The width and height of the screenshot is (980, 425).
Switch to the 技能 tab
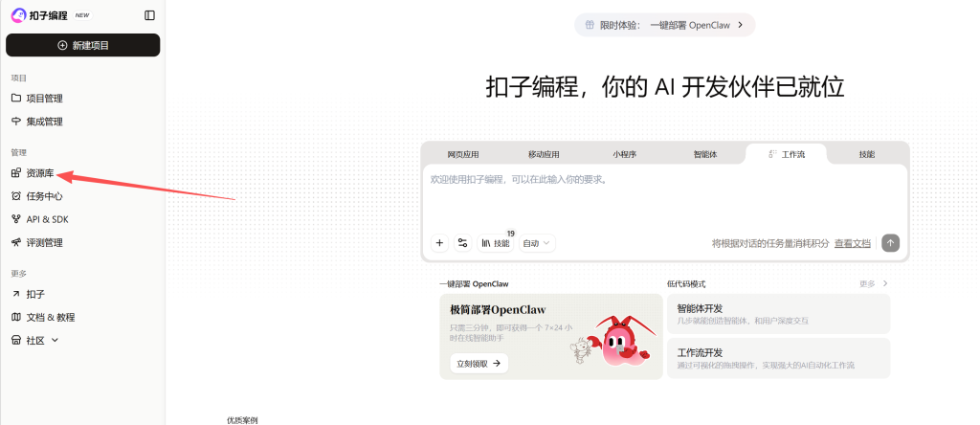click(867, 154)
